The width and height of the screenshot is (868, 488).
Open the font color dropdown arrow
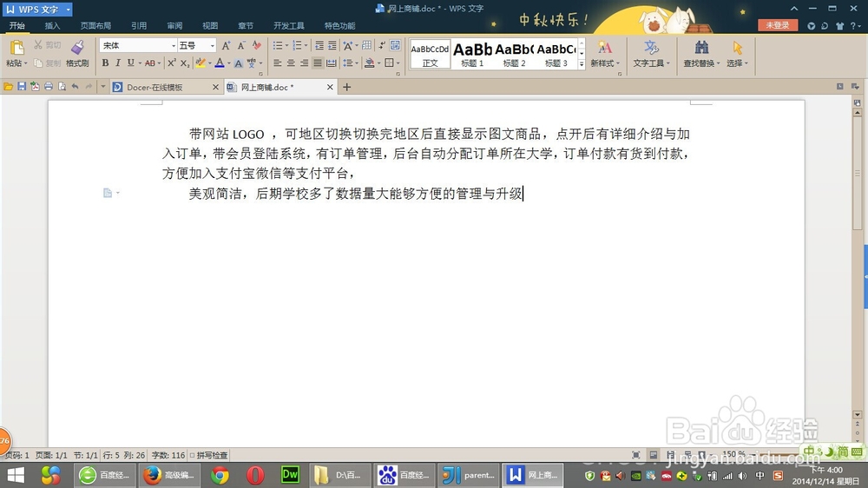tap(228, 63)
